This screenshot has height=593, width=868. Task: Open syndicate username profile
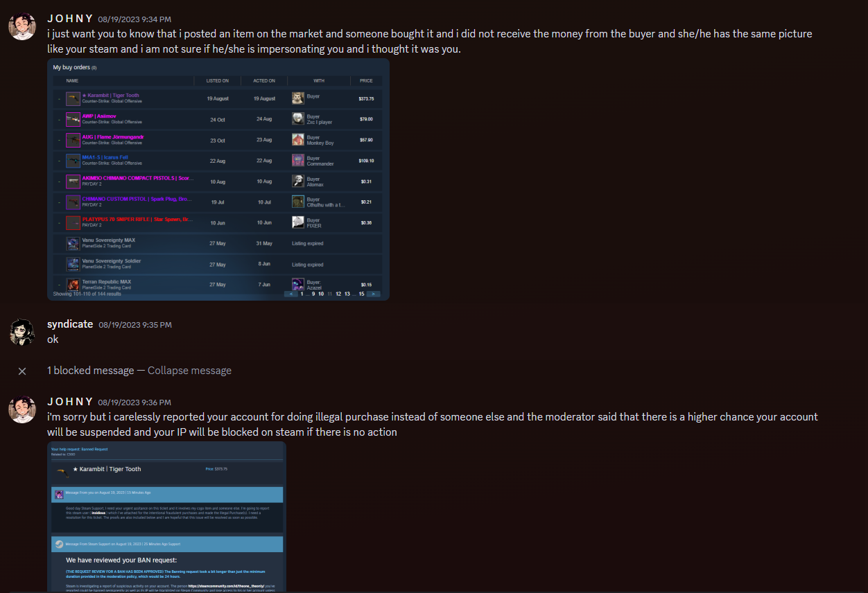(70, 324)
